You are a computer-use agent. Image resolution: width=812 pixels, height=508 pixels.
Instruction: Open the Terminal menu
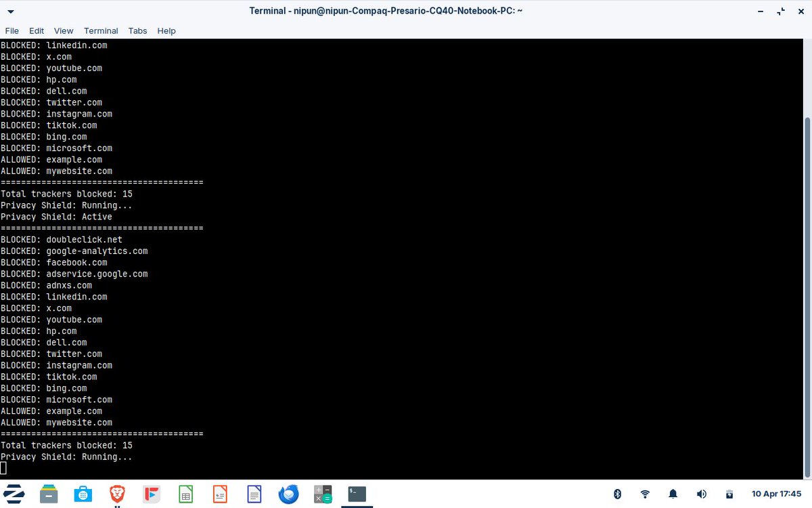[101, 30]
